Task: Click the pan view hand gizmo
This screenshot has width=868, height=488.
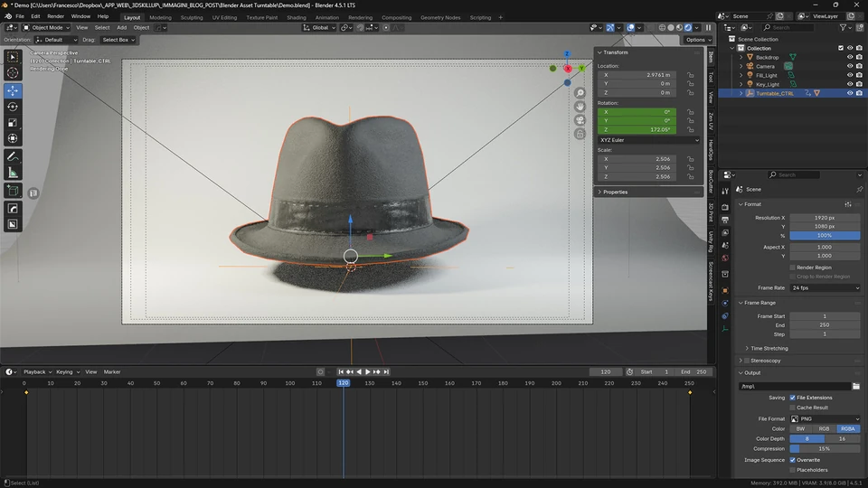Action: [x=580, y=107]
